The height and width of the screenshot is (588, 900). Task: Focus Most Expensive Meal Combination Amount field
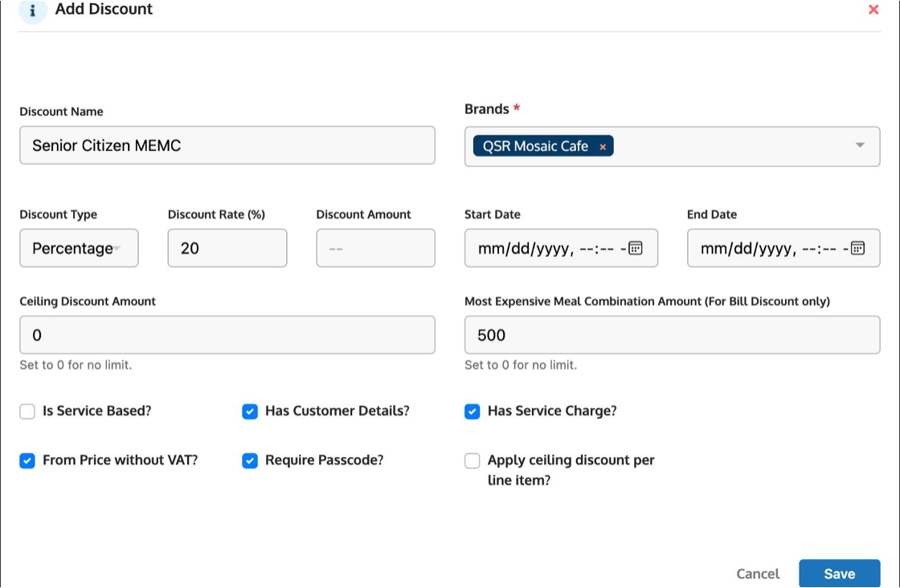pyautogui.click(x=672, y=334)
